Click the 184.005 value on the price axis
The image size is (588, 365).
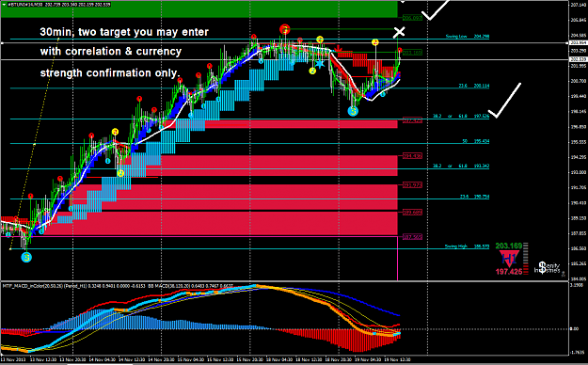(579, 278)
